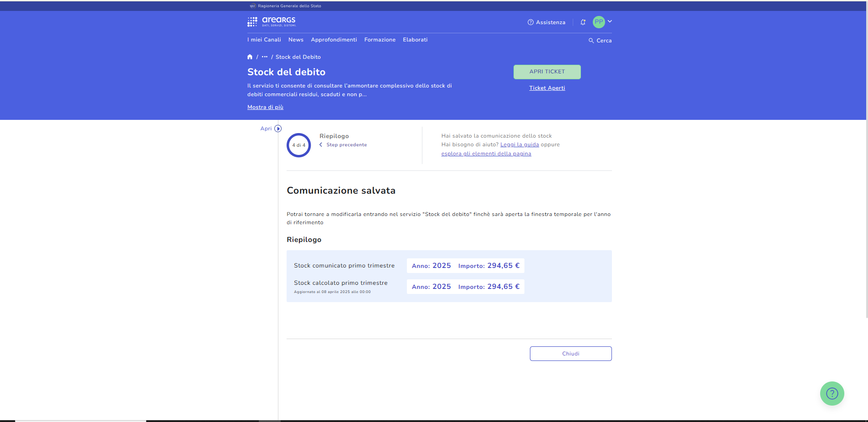Click the APRI TICKET button
The image size is (868, 422).
[x=547, y=72]
